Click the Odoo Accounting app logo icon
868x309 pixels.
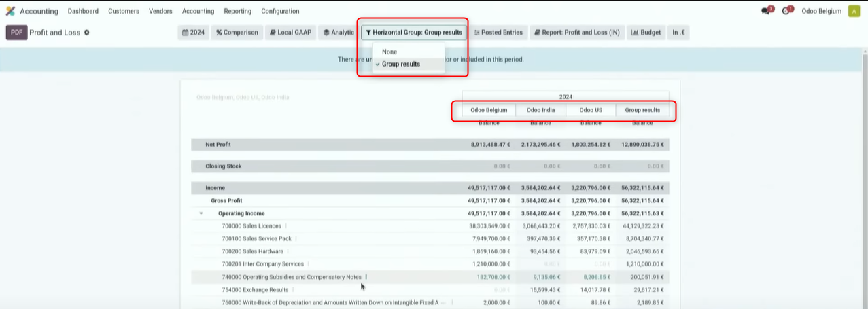tap(10, 11)
